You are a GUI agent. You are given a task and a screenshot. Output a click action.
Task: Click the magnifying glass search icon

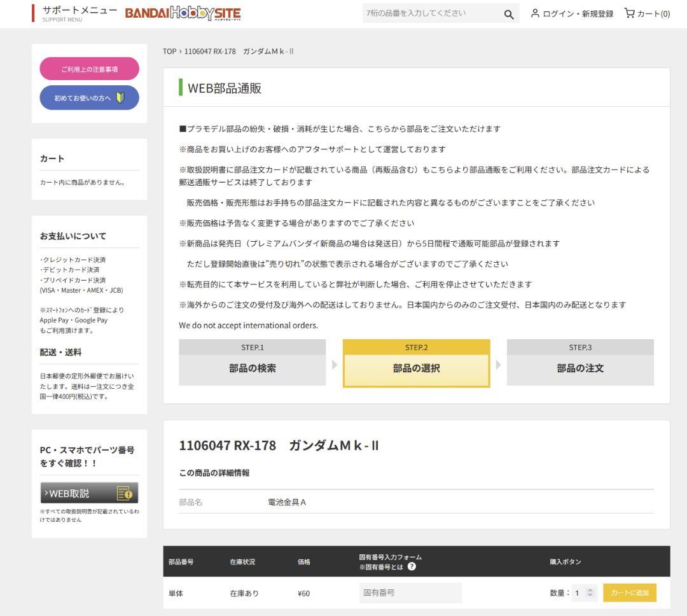tap(508, 13)
